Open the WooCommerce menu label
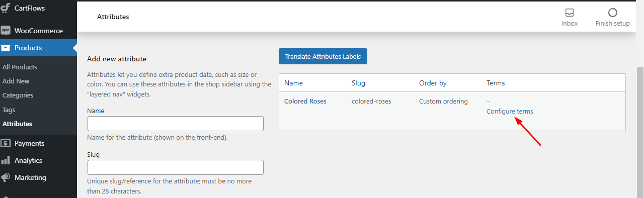Screen dimensions: 644x198 (39, 31)
